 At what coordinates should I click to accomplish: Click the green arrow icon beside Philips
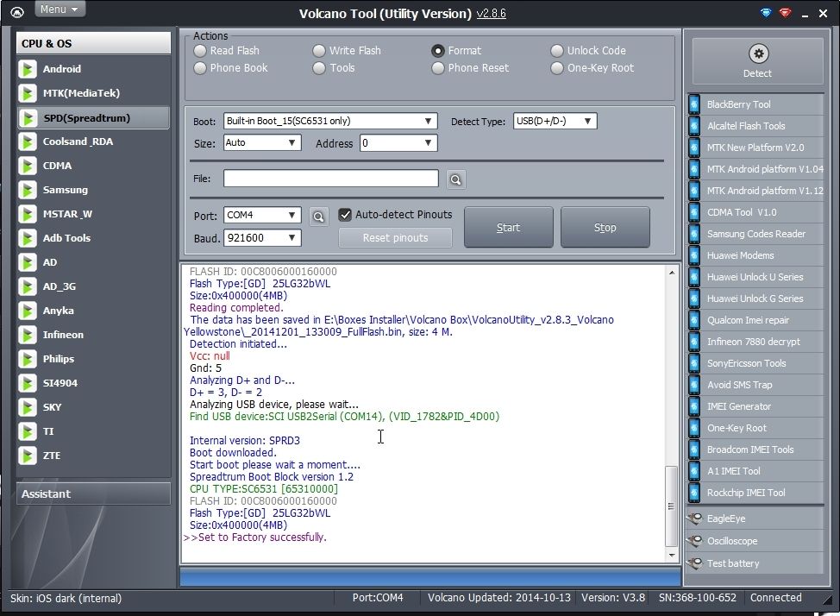pos(27,359)
